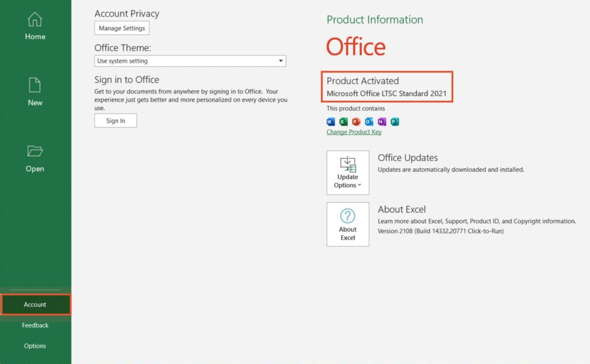This screenshot has width=590, height=364.
Task: Click the PowerPoint app icon
Action: [356, 122]
